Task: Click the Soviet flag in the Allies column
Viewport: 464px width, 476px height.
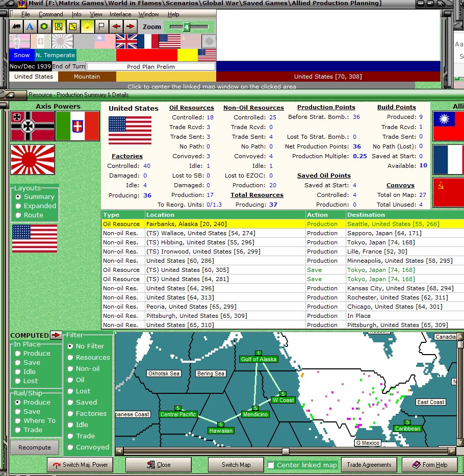Action: [x=448, y=193]
